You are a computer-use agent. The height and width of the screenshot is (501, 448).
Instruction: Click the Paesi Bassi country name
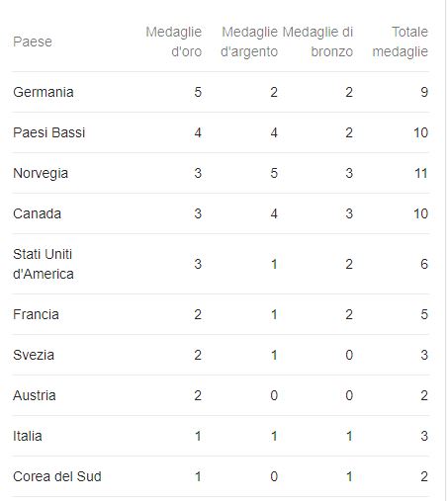48,132
